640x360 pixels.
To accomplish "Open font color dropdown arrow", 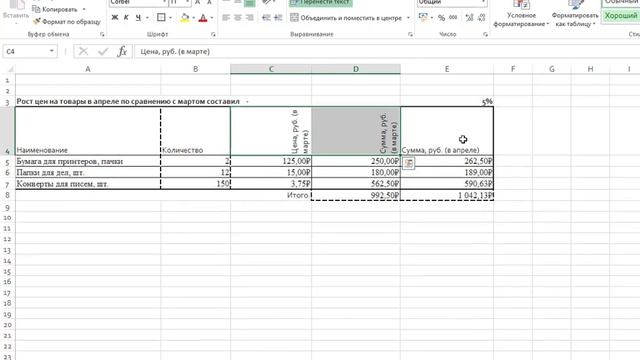I will [x=212, y=18].
